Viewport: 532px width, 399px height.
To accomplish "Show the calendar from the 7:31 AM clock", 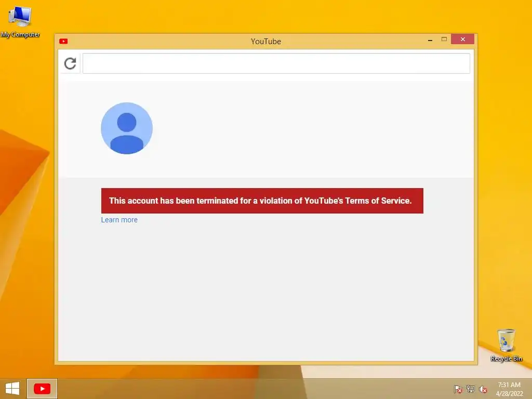I will click(509, 389).
